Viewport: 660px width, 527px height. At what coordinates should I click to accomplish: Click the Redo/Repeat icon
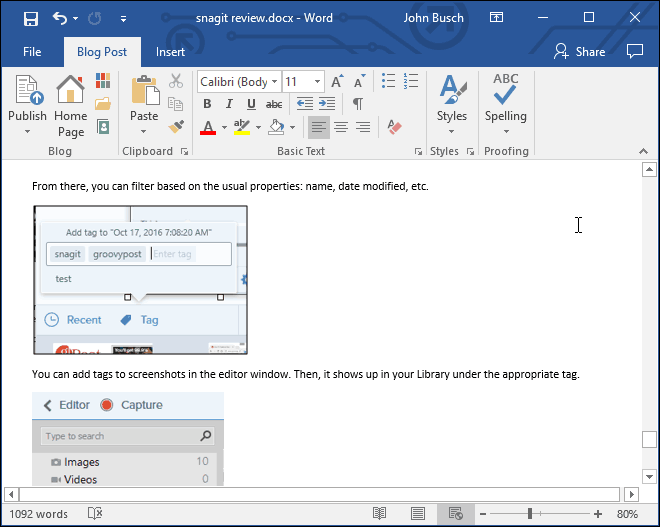click(95, 18)
